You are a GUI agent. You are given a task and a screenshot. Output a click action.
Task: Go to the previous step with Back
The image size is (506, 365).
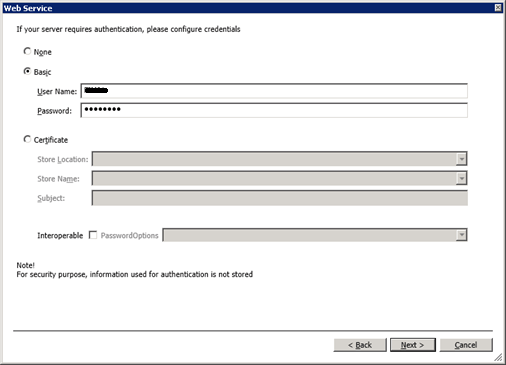(360, 345)
